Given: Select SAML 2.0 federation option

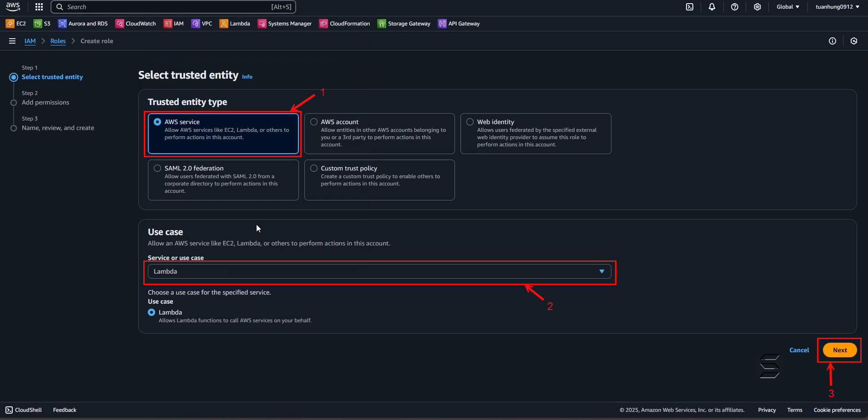Looking at the screenshot, I should point(223,180).
